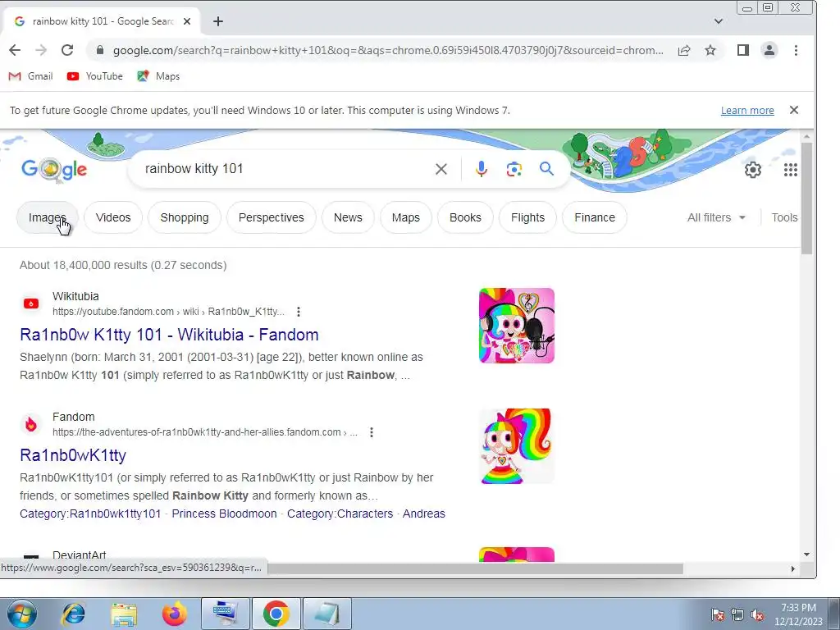The width and height of the screenshot is (840, 630).
Task: Open the YouTube bookmark
Action: 95,76
